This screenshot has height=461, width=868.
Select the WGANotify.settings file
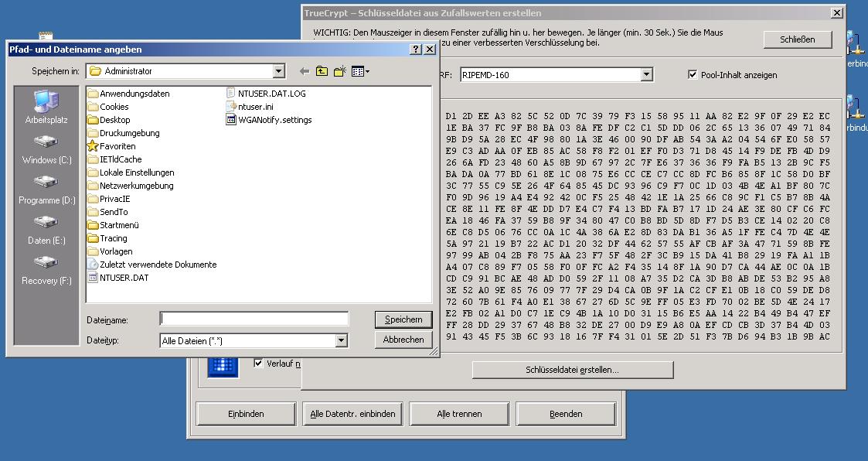point(269,120)
